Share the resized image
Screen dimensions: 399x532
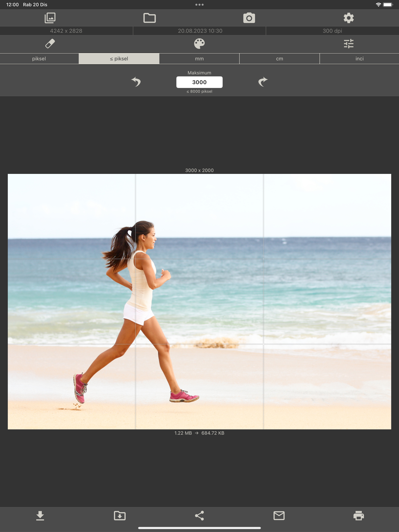tap(199, 516)
